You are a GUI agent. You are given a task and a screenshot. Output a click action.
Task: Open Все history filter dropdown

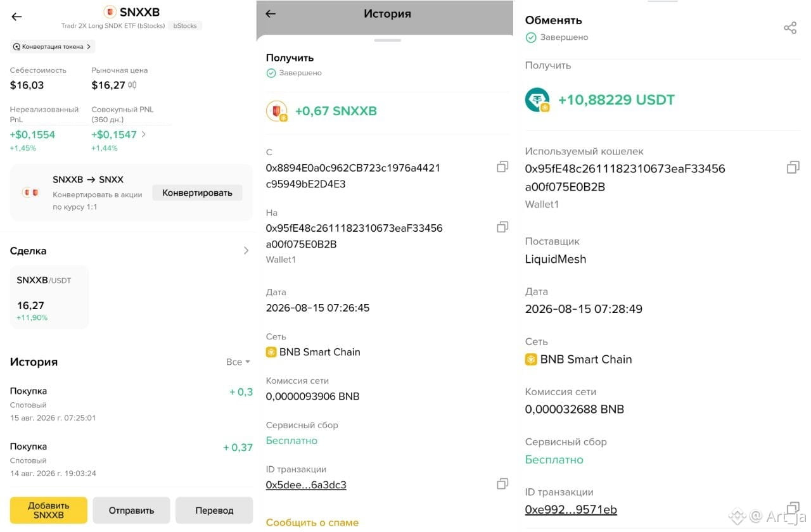tap(238, 362)
